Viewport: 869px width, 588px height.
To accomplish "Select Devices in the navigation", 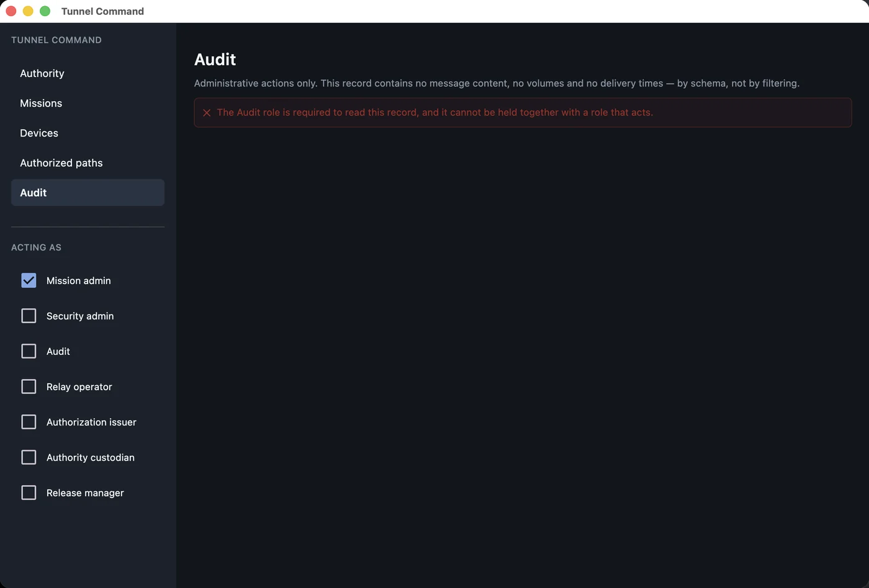I will coord(88,133).
